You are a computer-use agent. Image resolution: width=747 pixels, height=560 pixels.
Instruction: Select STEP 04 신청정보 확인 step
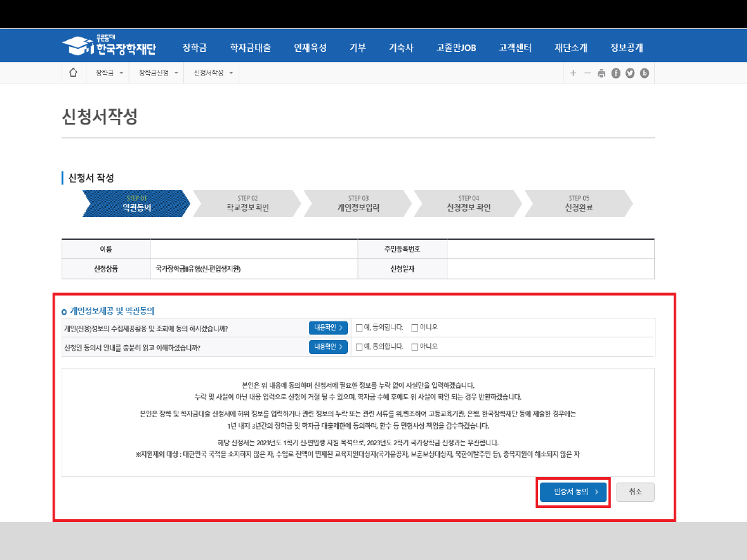click(468, 203)
